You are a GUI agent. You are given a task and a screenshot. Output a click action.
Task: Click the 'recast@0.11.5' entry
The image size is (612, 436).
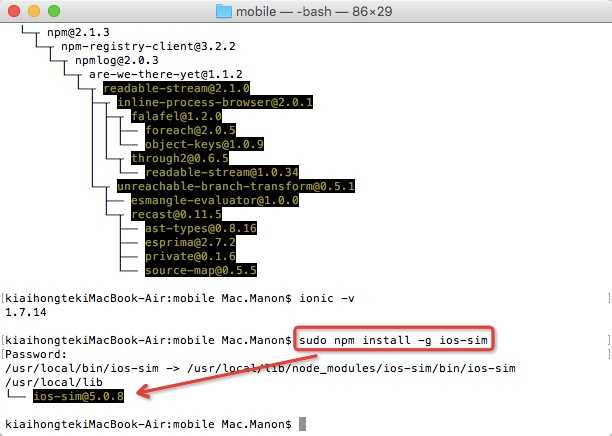176,215
